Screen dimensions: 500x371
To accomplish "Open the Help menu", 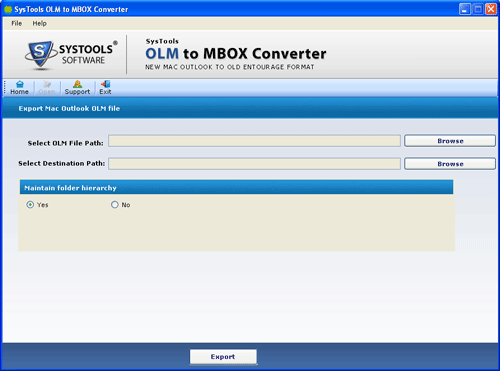I will 39,23.
